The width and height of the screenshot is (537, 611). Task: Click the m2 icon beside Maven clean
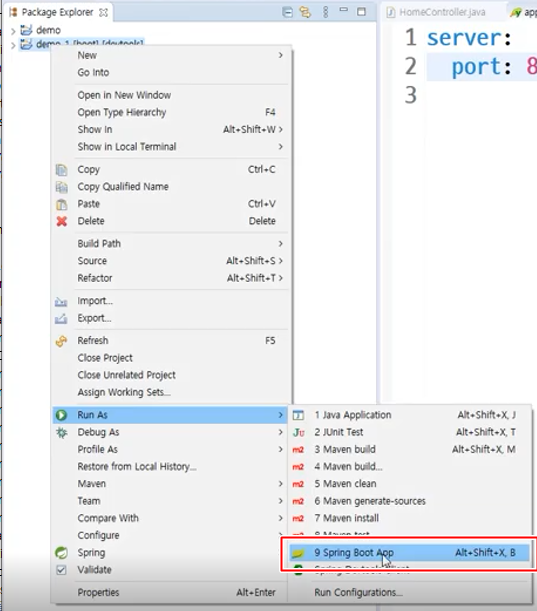[x=298, y=484]
